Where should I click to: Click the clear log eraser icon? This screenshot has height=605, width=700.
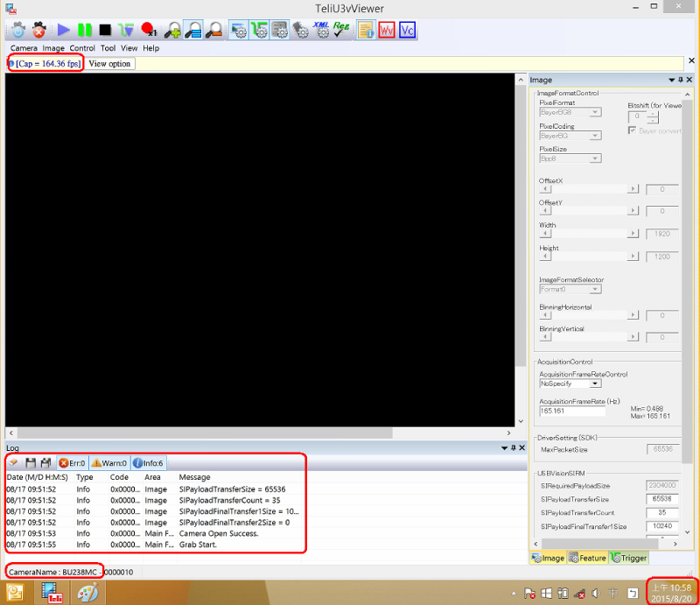[x=15, y=462]
